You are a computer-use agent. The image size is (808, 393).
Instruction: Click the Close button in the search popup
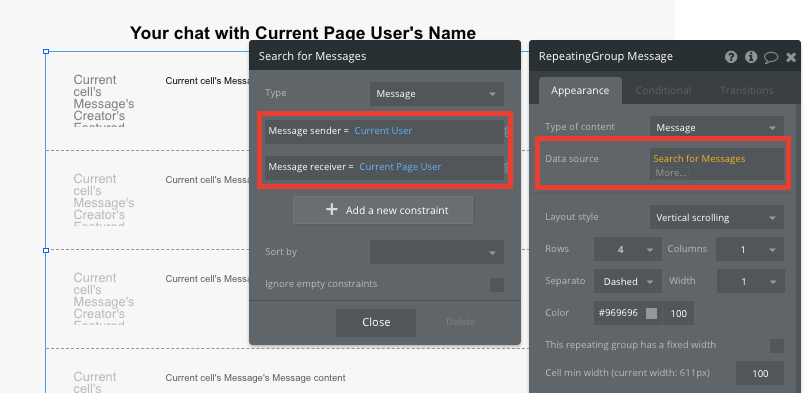click(376, 322)
